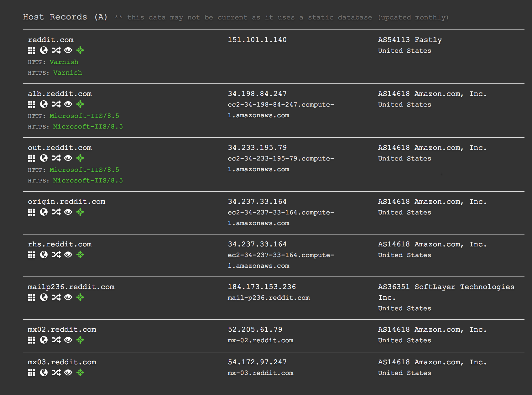Click the mailp236.reddit.com hostname
Screen dimensions: 532x395
[x=71, y=287]
